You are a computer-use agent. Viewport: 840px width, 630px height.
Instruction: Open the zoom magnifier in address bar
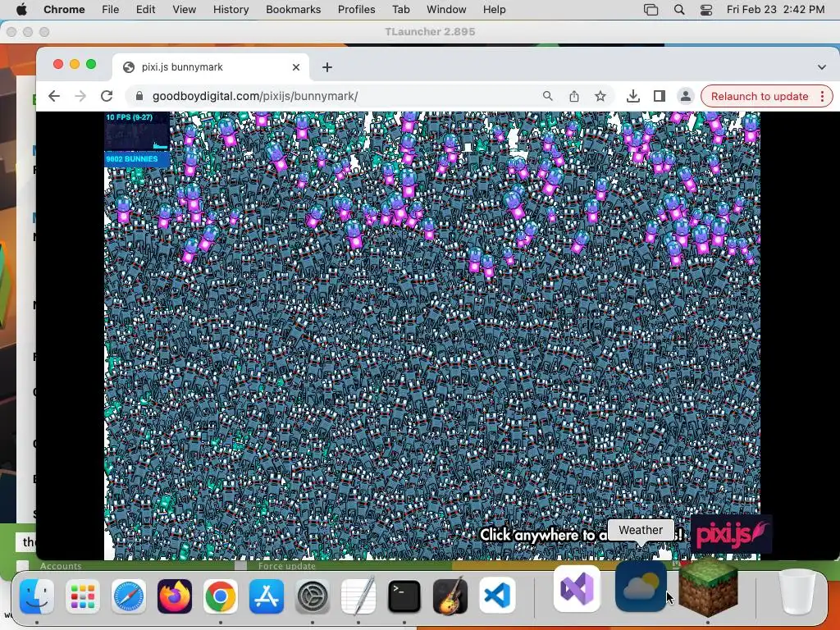tap(547, 96)
